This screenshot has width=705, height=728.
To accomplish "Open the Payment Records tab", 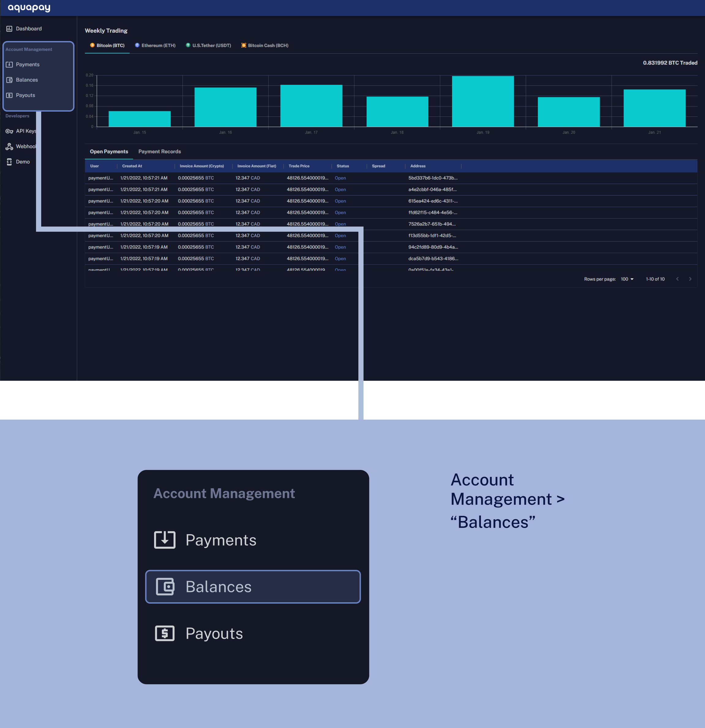I will pyautogui.click(x=159, y=151).
